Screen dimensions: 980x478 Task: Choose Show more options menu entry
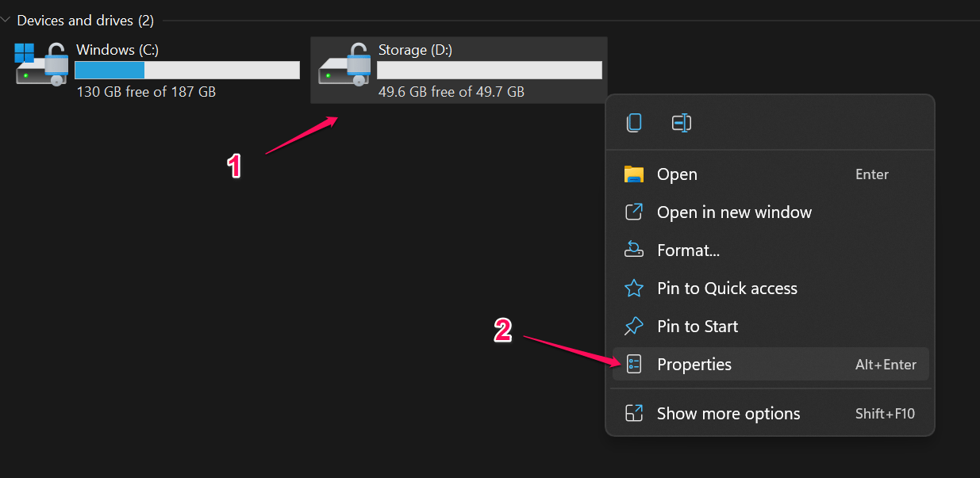728,414
